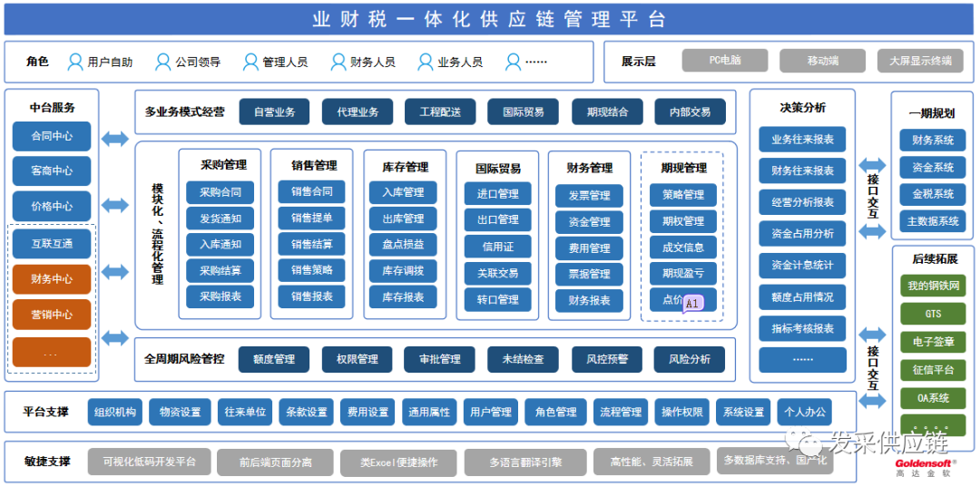Select the 额度占用情况 box
This screenshot has height=486, width=980.
tap(803, 296)
